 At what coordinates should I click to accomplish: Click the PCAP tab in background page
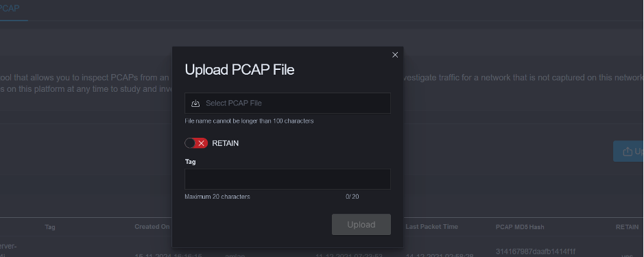click(x=9, y=9)
